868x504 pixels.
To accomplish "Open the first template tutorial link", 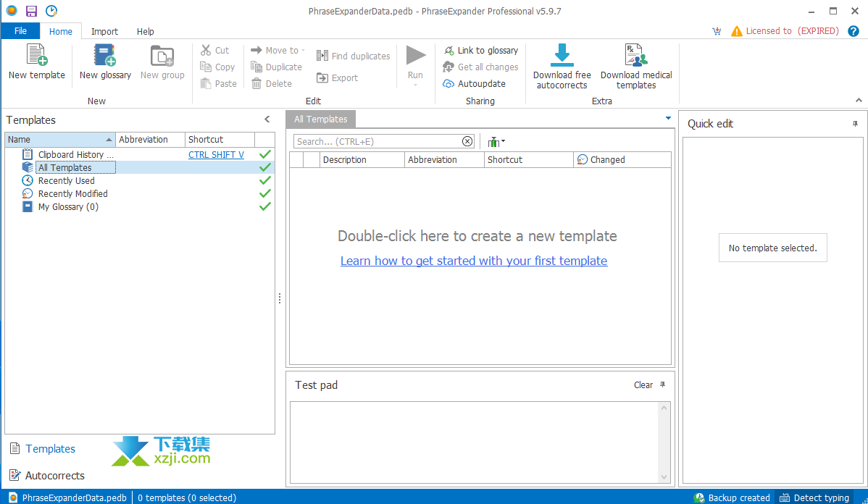I will coord(474,261).
